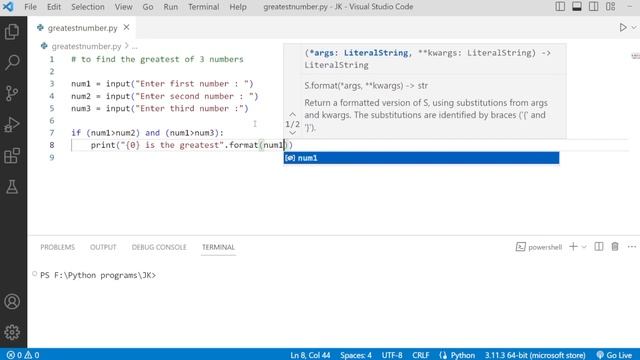Open the Accounts menu icon
Screen dimensions: 640x360
pos(12,302)
